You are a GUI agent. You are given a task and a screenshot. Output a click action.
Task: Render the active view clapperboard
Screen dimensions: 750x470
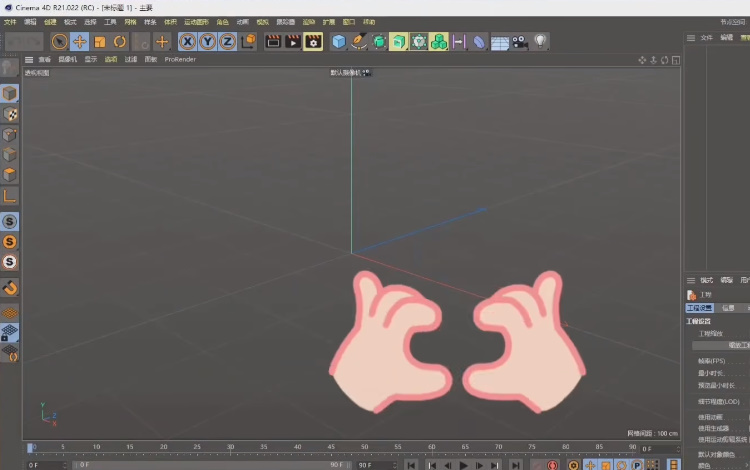click(273, 42)
